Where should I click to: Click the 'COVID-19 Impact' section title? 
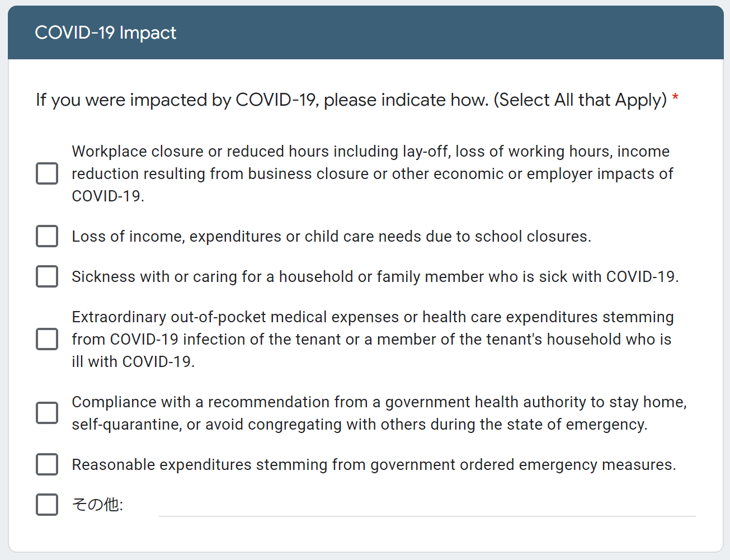tap(105, 32)
